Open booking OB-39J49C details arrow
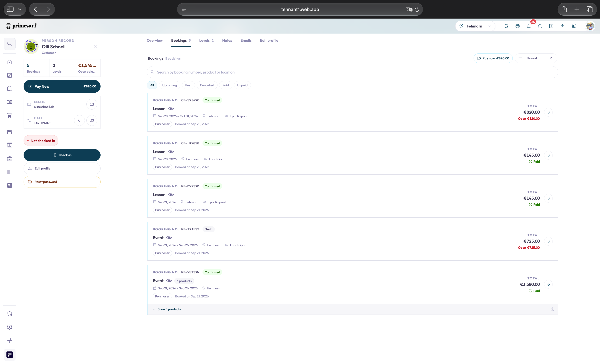Viewport: 600px width, 364px height. [x=548, y=112]
